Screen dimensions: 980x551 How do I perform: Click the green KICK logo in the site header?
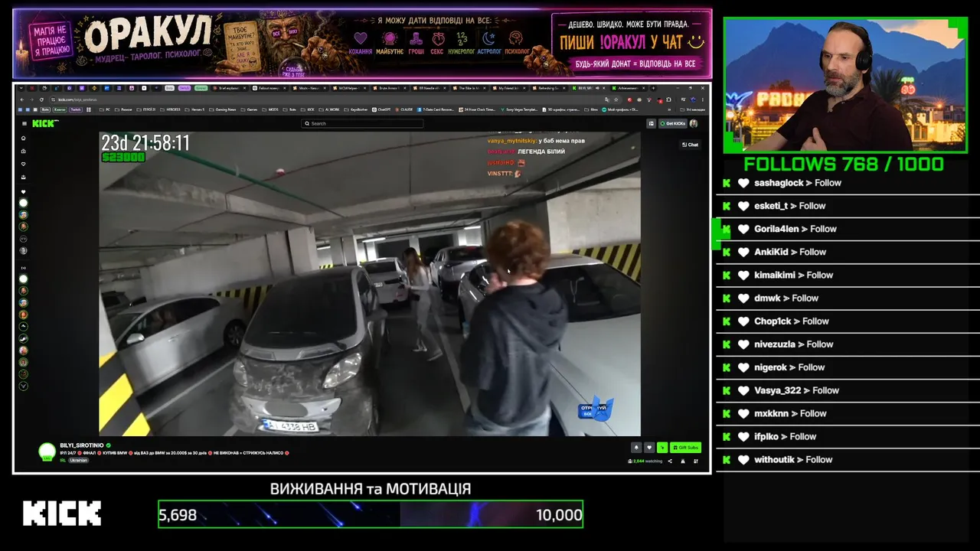click(x=44, y=123)
